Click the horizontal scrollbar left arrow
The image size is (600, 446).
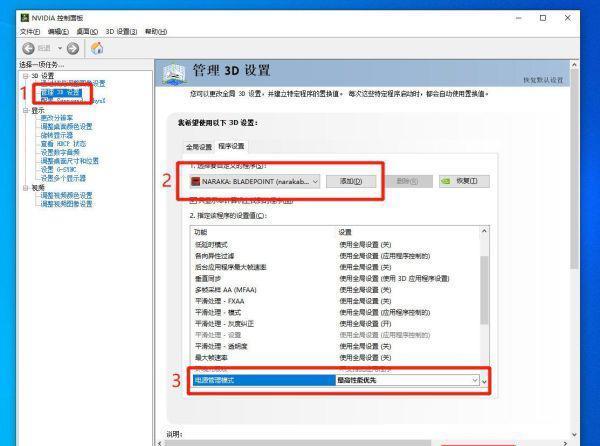[x=160, y=443]
